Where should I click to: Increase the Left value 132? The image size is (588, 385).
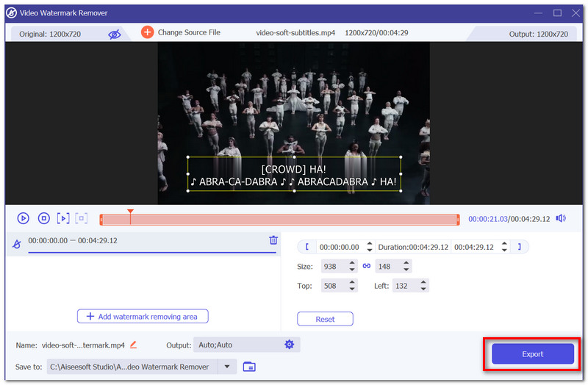coord(423,282)
